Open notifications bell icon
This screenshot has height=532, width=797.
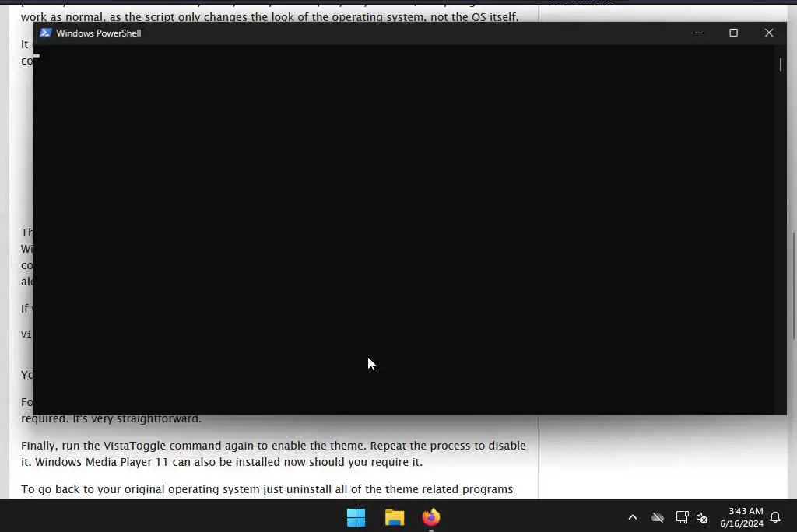775,517
